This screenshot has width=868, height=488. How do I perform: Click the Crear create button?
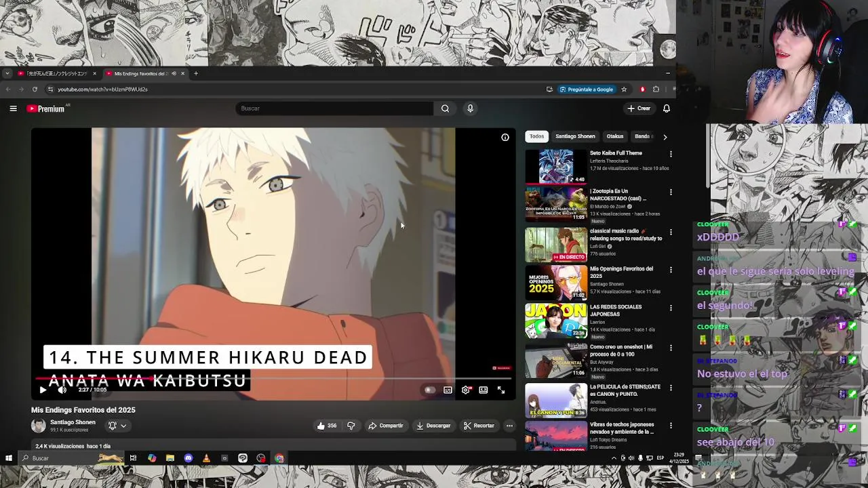(639, 108)
